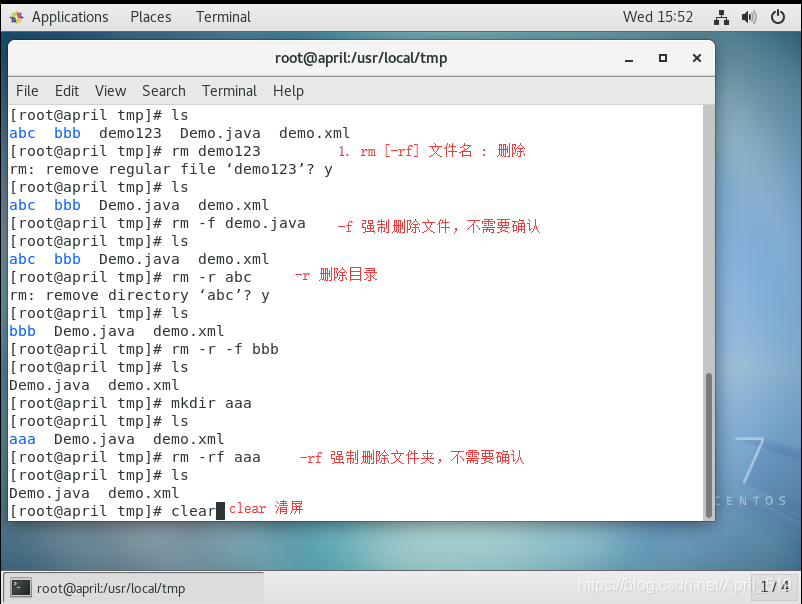Open the GNOME Applications menu

70,17
